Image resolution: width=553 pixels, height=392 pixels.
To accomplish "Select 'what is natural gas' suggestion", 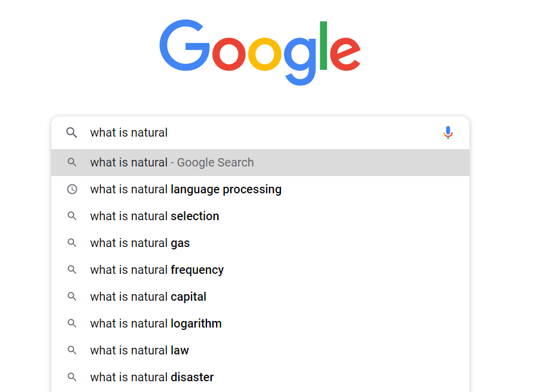I will point(260,243).
